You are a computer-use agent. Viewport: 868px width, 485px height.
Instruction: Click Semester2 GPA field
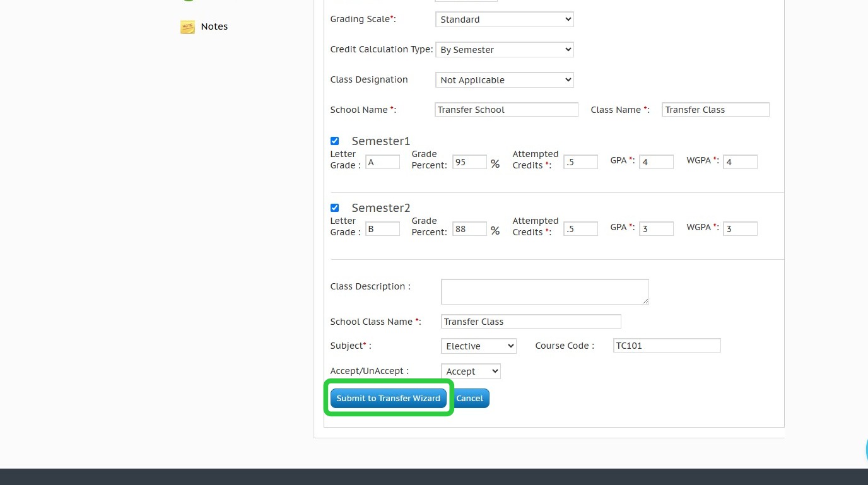coord(656,229)
